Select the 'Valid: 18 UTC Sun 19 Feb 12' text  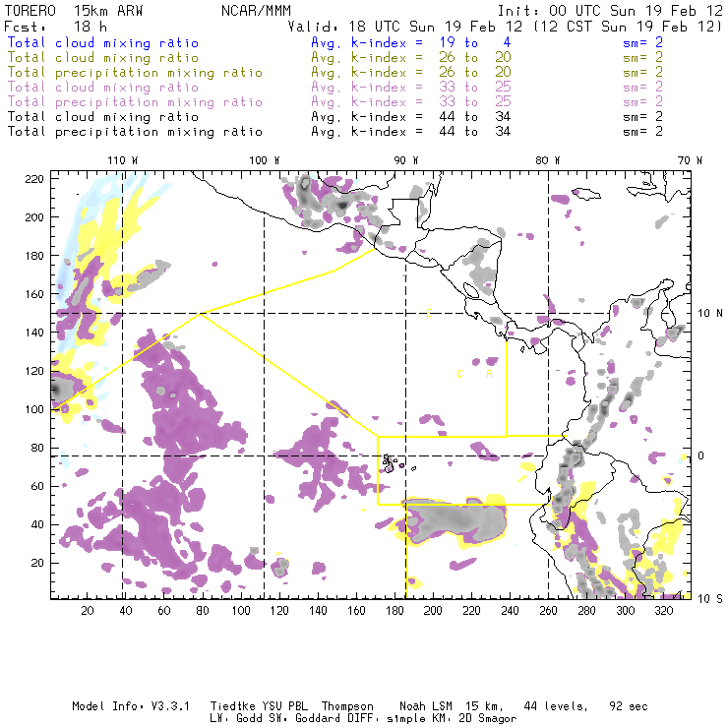404,27
